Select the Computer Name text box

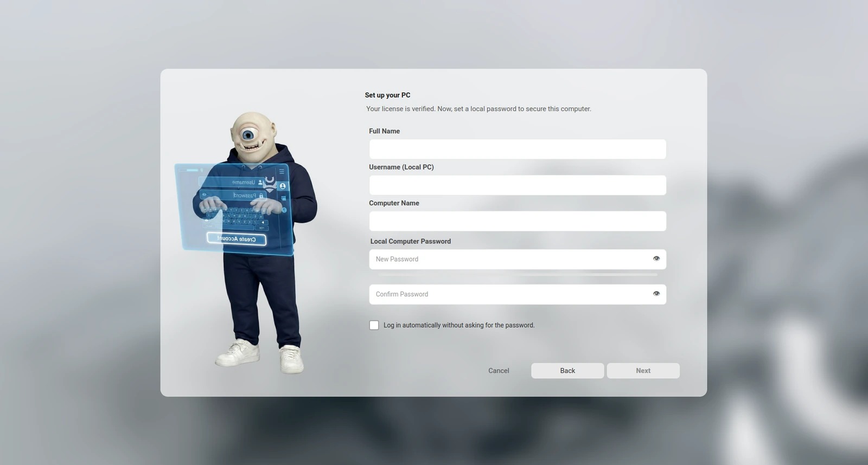[x=518, y=221]
